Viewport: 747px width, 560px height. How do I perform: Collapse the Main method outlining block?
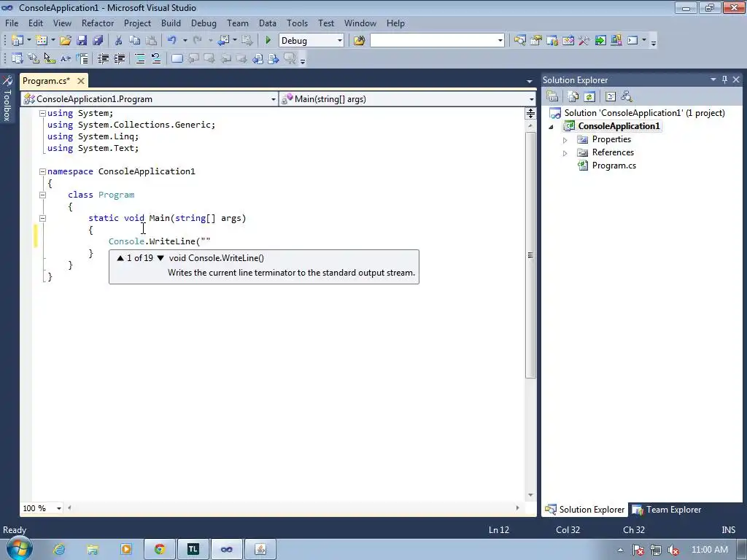point(42,218)
